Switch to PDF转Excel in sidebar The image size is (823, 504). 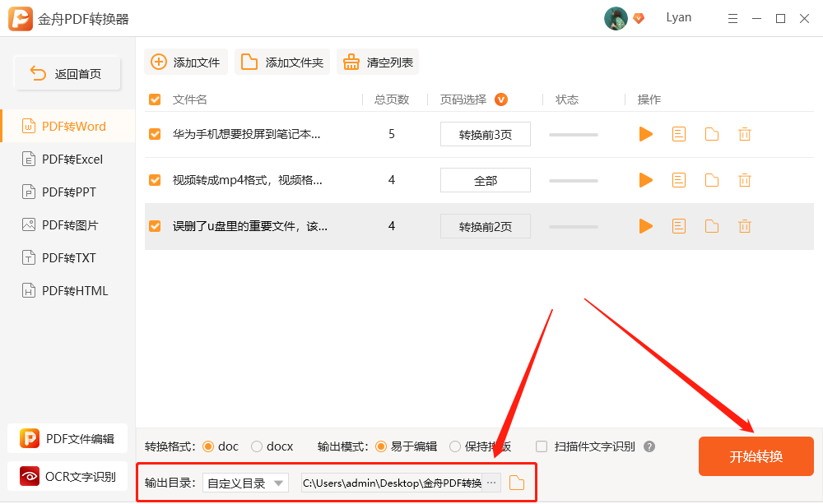(68, 159)
